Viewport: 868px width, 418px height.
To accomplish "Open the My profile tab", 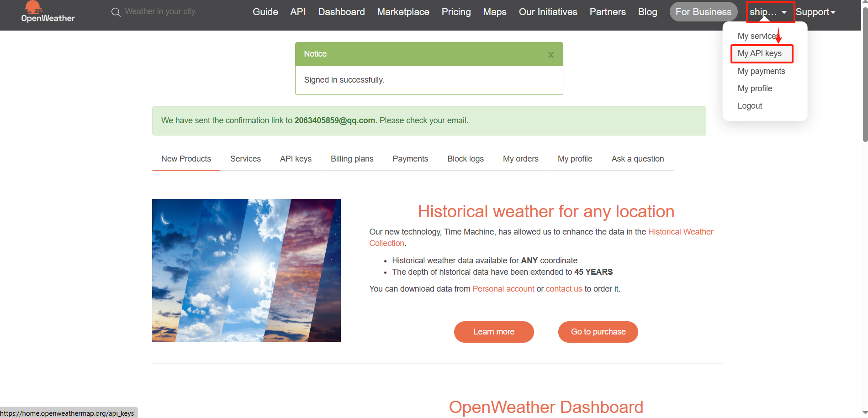I will 575,159.
